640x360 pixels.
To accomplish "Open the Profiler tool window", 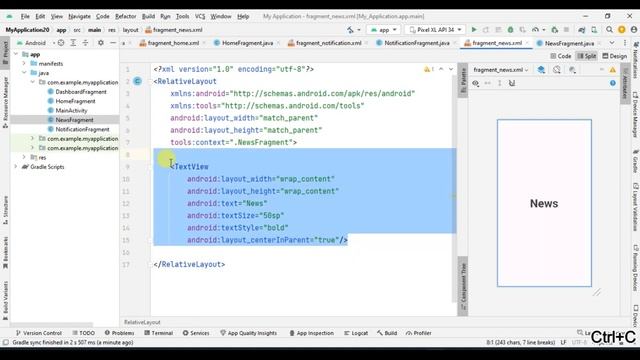I will (x=418, y=333).
